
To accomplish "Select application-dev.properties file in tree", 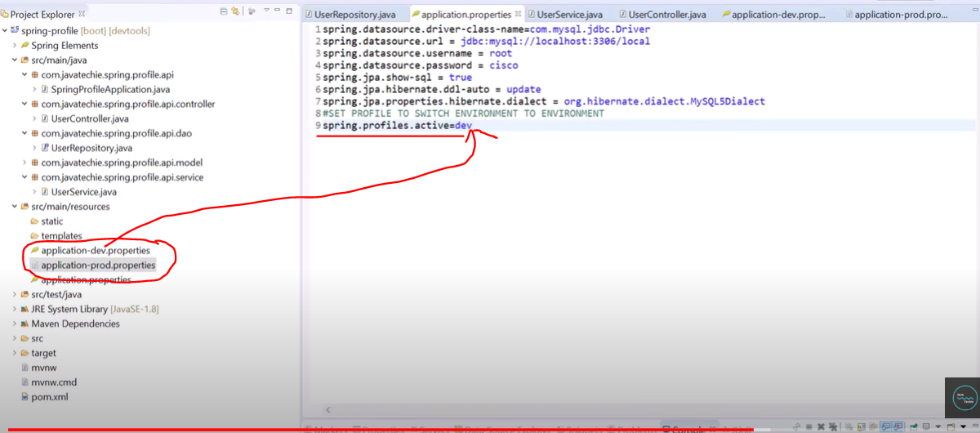I will coord(96,251).
